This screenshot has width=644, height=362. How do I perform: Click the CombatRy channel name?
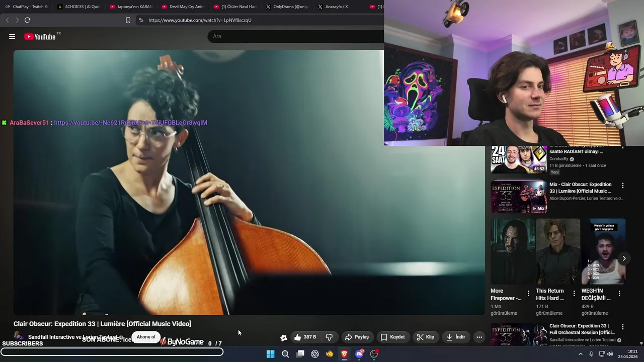pyautogui.click(x=558, y=159)
